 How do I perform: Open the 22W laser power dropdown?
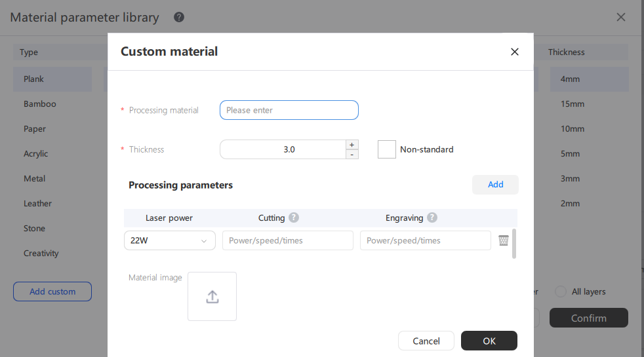click(169, 240)
